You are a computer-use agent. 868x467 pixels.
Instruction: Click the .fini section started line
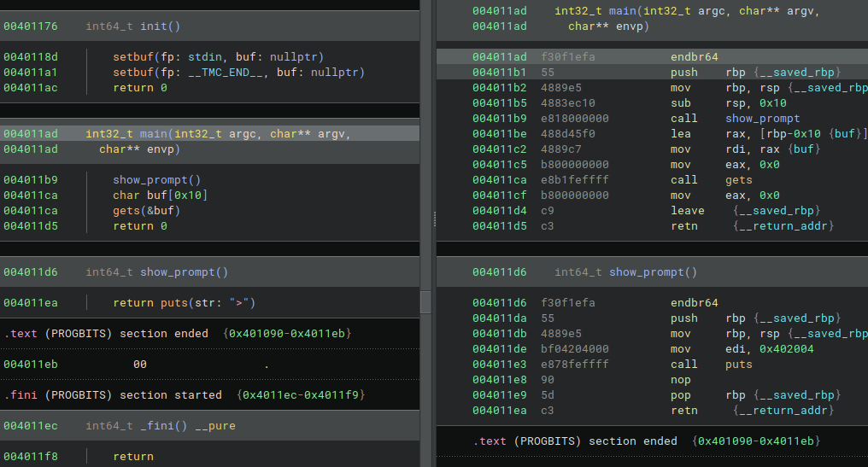pos(152,395)
